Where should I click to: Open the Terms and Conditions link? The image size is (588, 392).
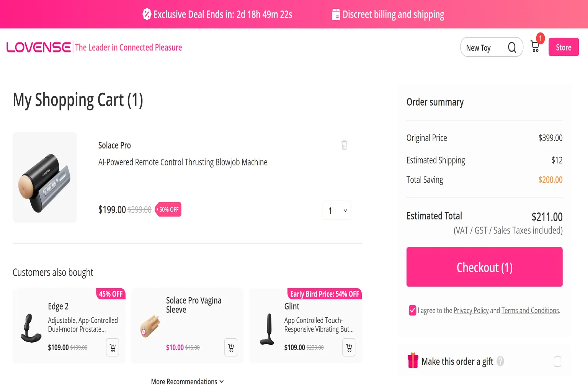530,310
